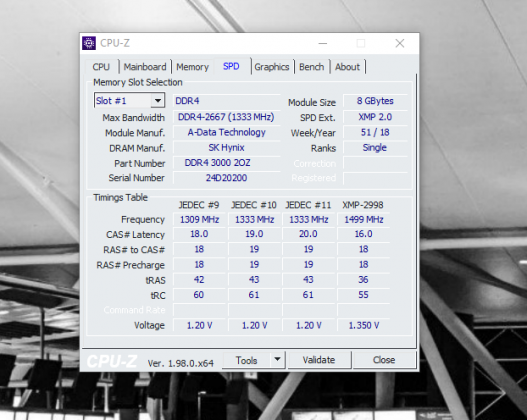Click tRAS value 36
Viewport: 527px width, 420px height.
click(364, 280)
